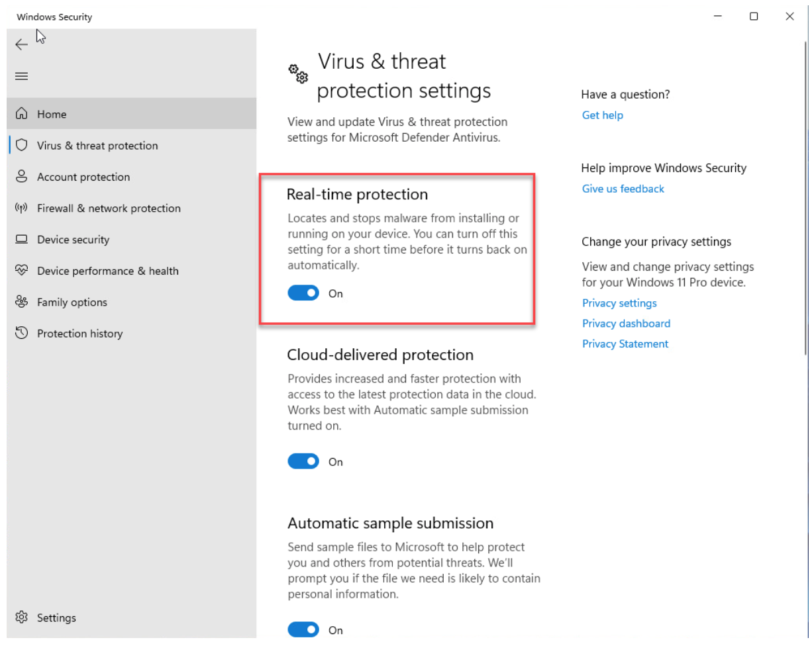Click the Home house icon
The height and width of the screenshot is (646, 812).
tap(22, 114)
